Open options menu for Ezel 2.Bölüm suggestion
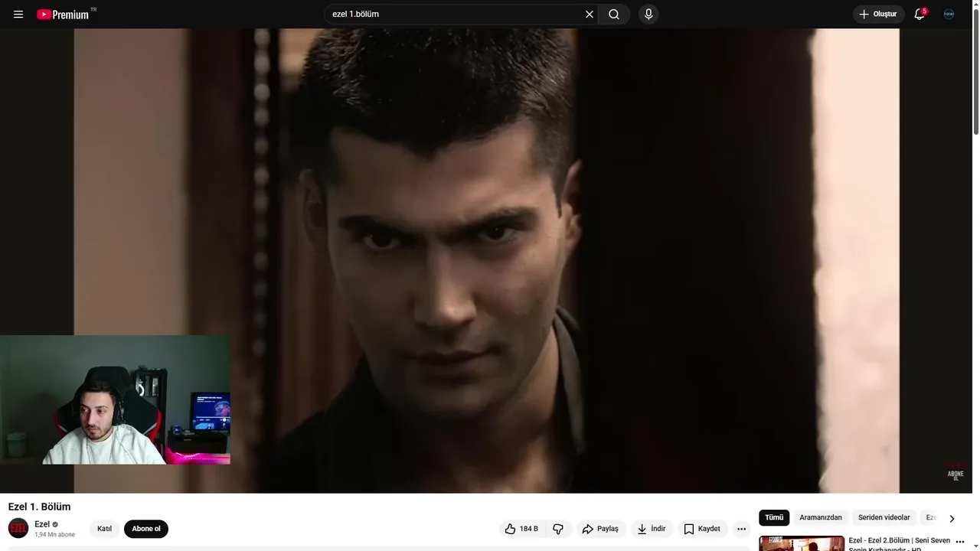This screenshot has width=980, height=551. tap(960, 542)
